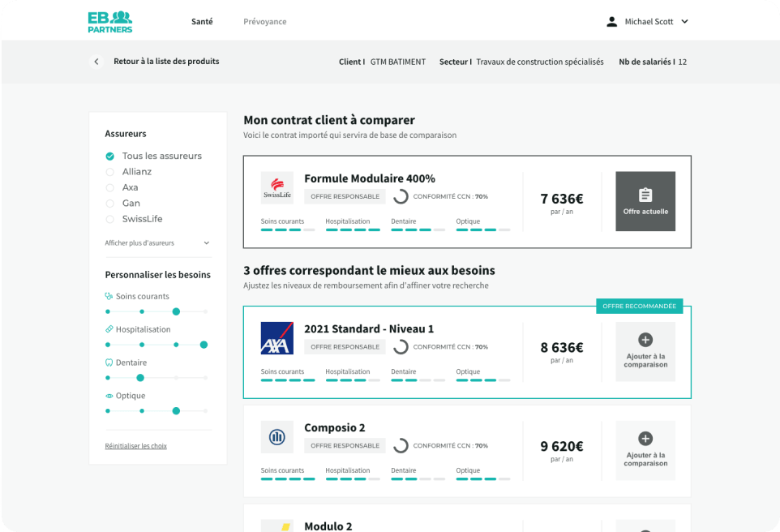Click the Allianz logo on Composio 2 offer
The width and height of the screenshot is (780, 532).
pyautogui.click(x=277, y=437)
